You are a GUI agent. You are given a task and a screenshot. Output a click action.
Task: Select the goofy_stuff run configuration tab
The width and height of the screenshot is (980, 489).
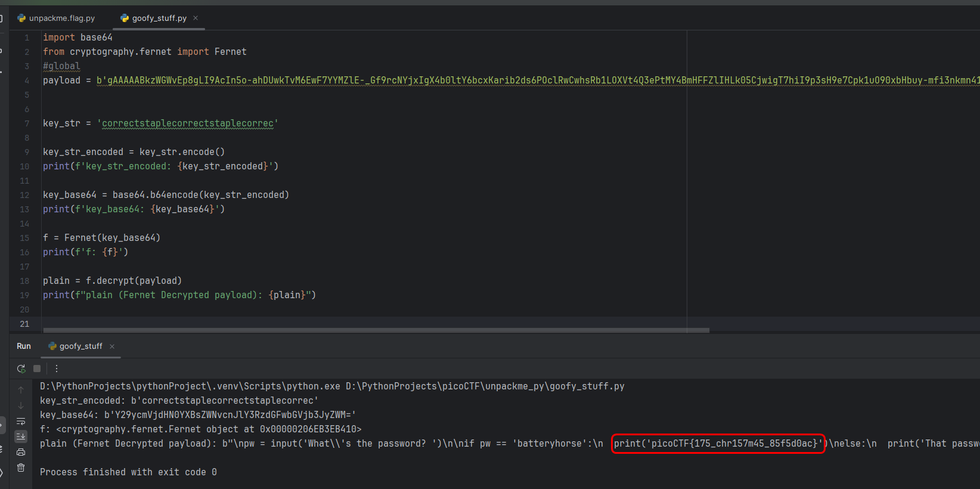(80, 346)
